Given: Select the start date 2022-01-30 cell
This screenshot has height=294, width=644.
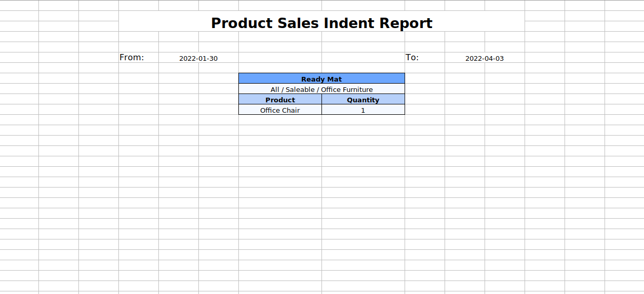Looking at the screenshot, I should [198, 58].
